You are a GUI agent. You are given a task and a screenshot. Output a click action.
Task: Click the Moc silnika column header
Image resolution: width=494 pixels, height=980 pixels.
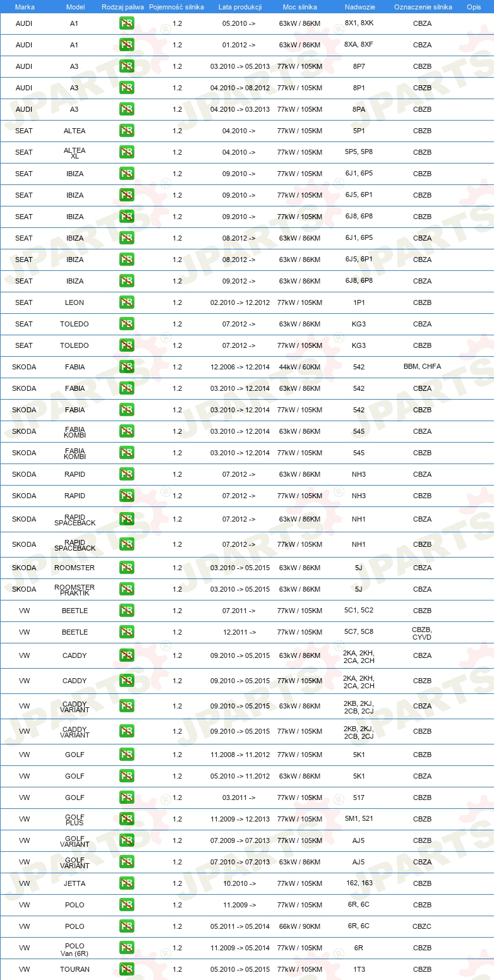tap(300, 7)
